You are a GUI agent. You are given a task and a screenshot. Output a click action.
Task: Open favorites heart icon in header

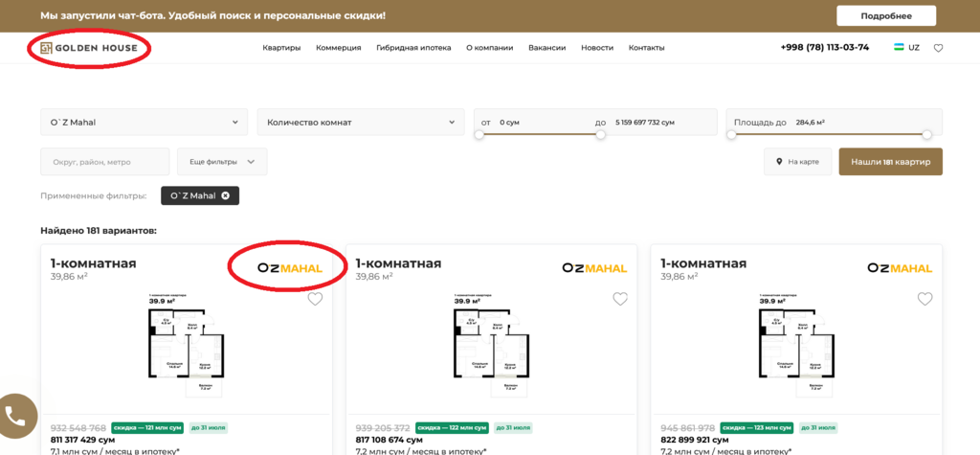[x=938, y=48]
